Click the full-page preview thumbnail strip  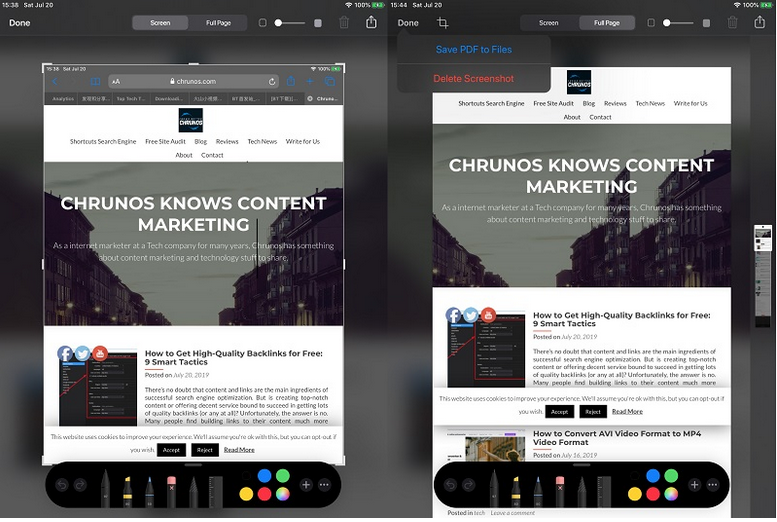click(x=763, y=276)
